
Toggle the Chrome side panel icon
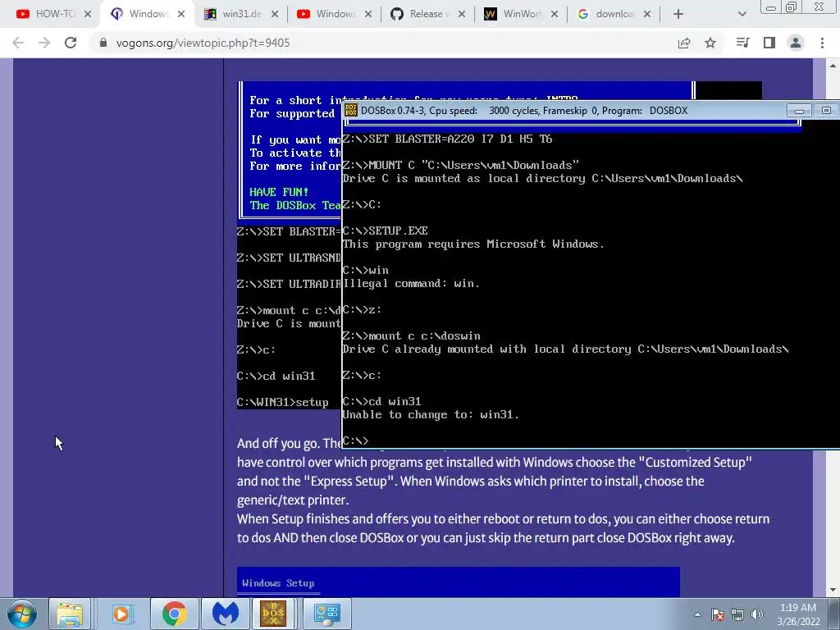click(x=769, y=43)
